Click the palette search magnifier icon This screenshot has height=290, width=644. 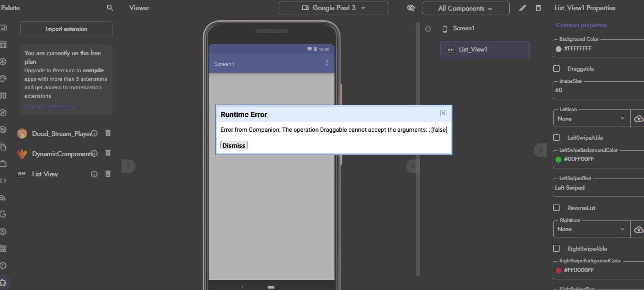110,8
